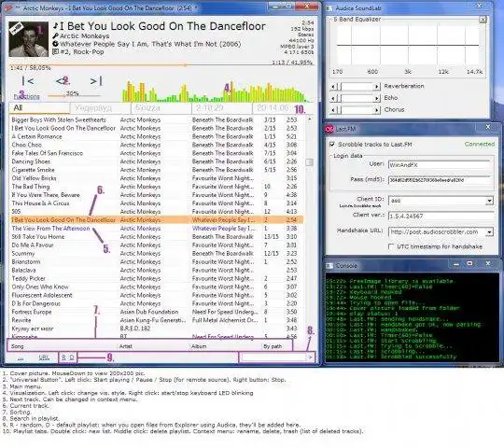The image size is (504, 448).
Task: Click the 'Connected' status text
Action: (480, 145)
